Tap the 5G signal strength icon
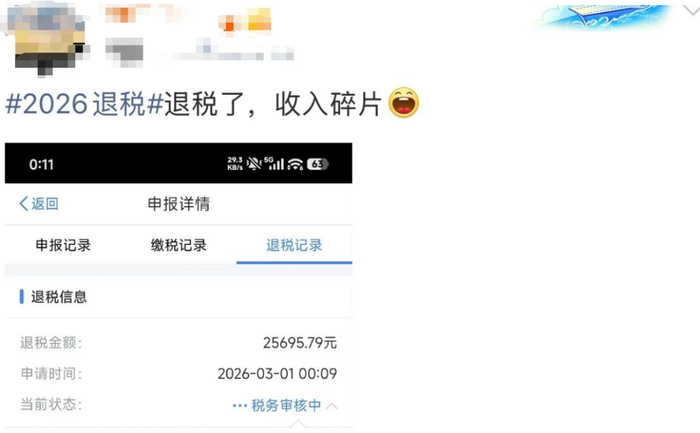This screenshot has width=700, height=433. (274, 163)
